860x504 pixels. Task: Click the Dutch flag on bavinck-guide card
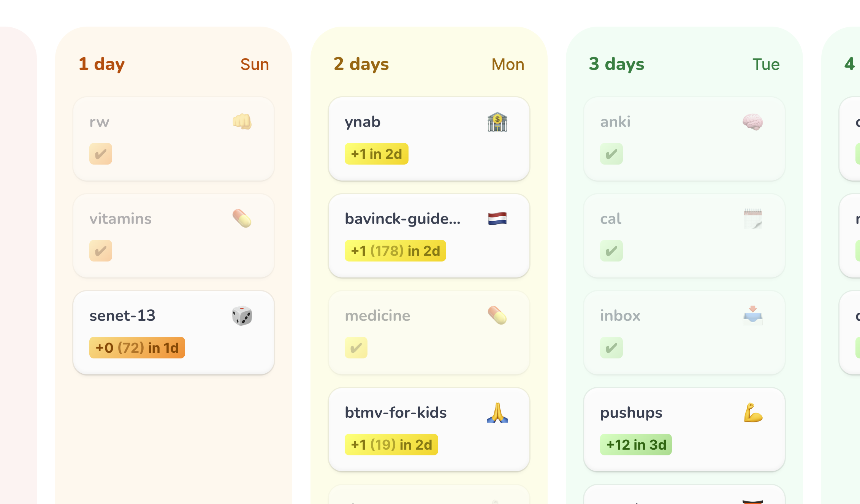(497, 219)
